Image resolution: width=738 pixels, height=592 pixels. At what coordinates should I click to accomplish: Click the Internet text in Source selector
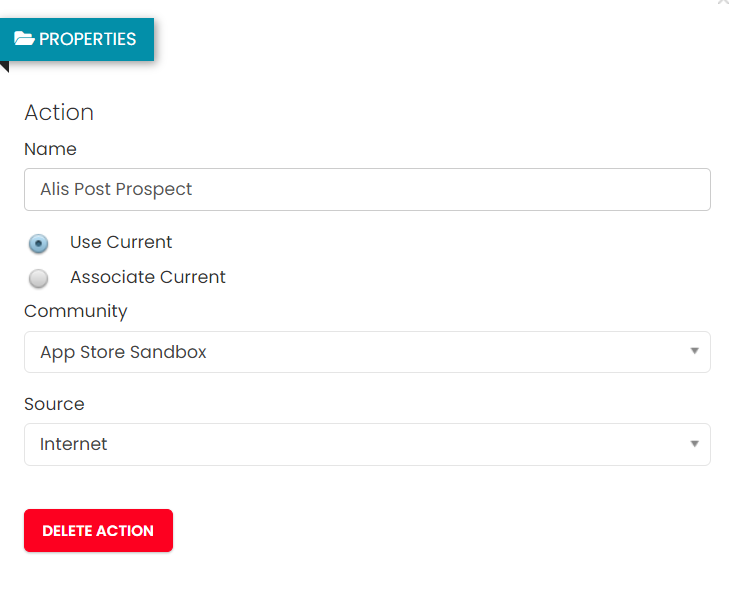[x=74, y=444]
